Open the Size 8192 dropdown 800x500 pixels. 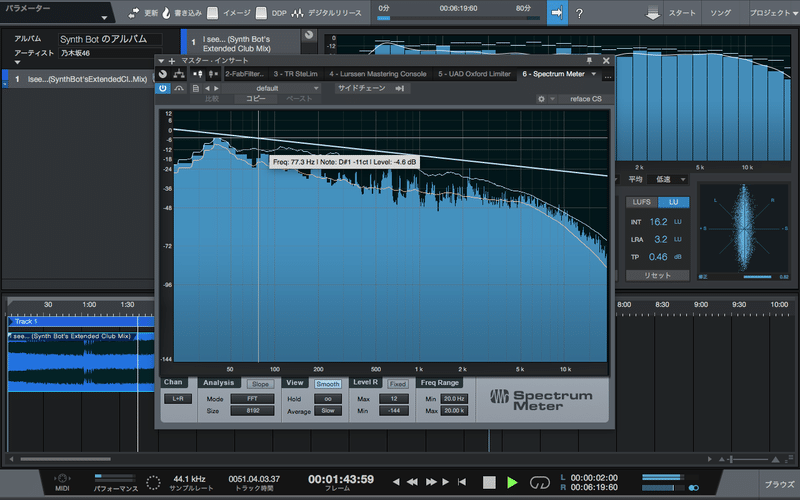pos(252,411)
